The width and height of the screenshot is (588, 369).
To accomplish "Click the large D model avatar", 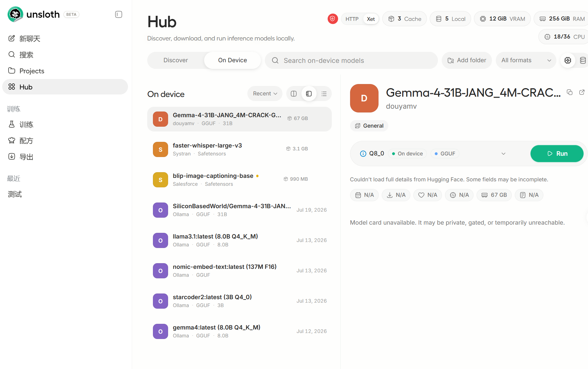I will [x=364, y=98].
